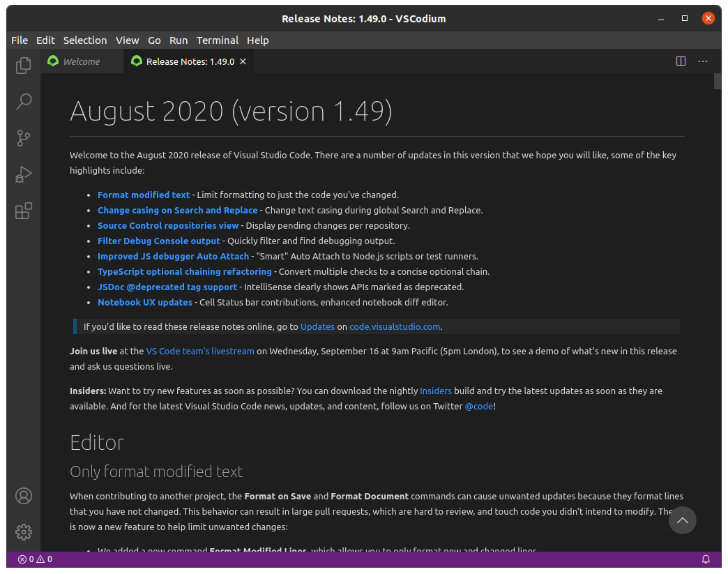Follow the Format modified text link
Image resolution: width=728 pixels, height=574 pixels.
[x=143, y=195]
